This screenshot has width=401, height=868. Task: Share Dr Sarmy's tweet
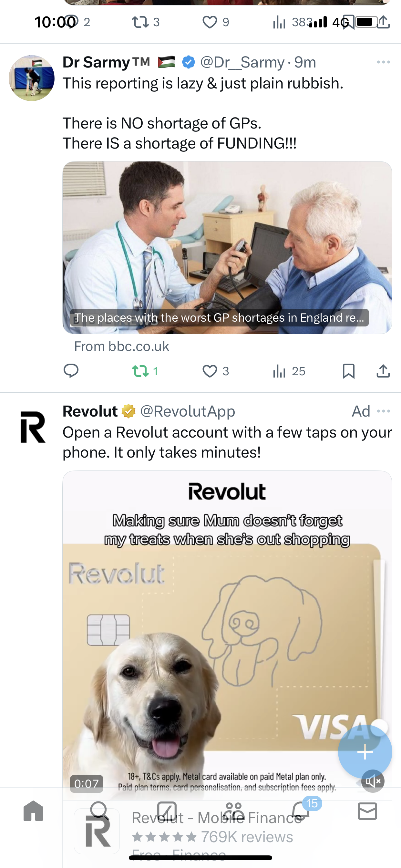coord(383,371)
